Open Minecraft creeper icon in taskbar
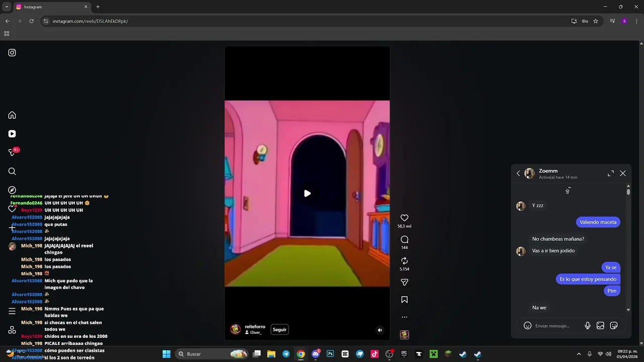Screen dimensions: 644x362 (433, 354)
